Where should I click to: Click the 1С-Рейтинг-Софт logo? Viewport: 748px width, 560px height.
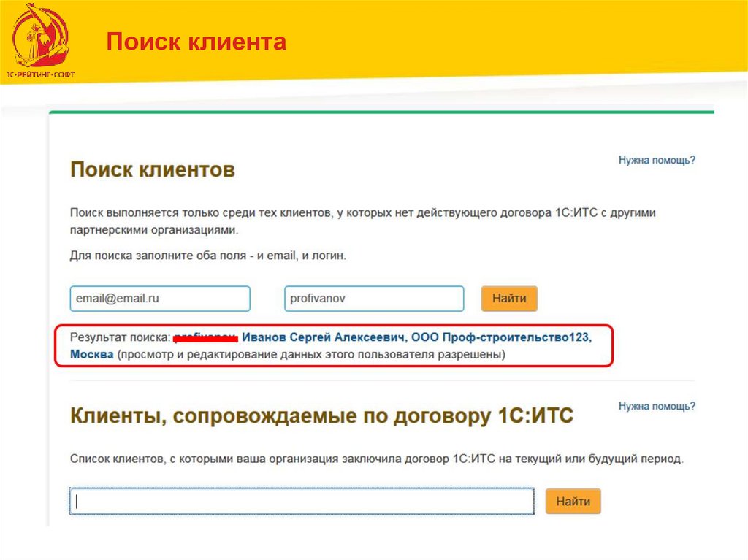pos(41,41)
